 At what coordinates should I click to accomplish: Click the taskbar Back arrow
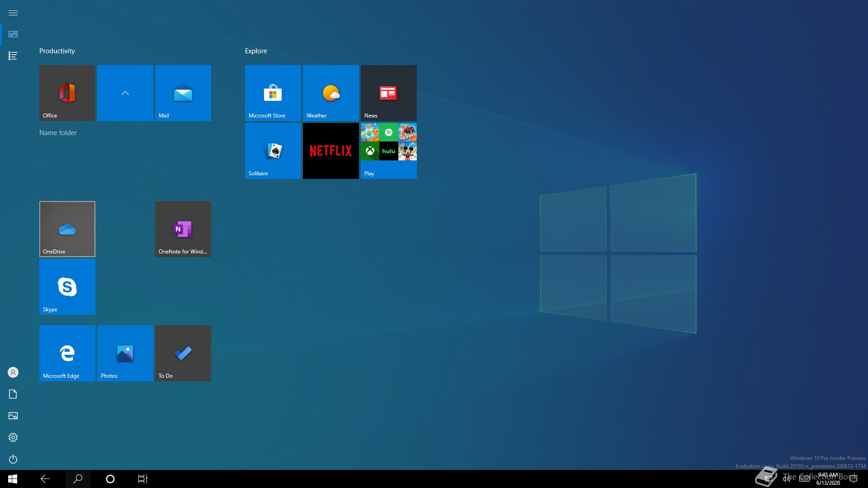(45, 479)
